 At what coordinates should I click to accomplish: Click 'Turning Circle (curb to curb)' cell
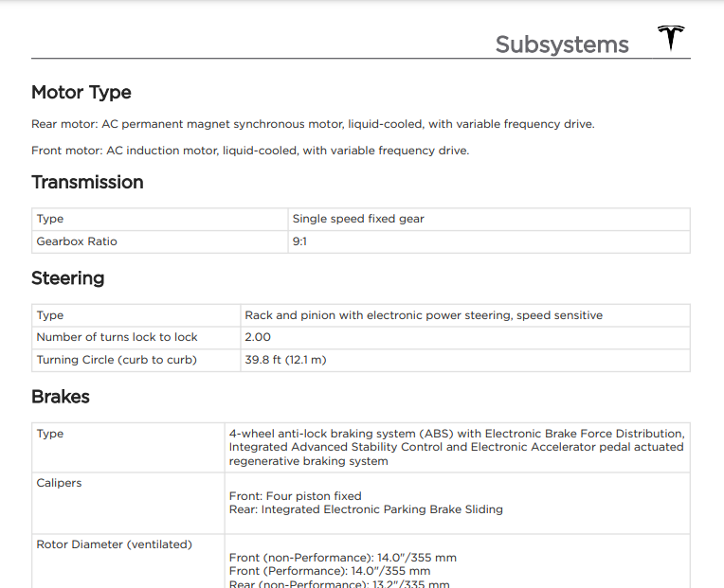point(136,360)
